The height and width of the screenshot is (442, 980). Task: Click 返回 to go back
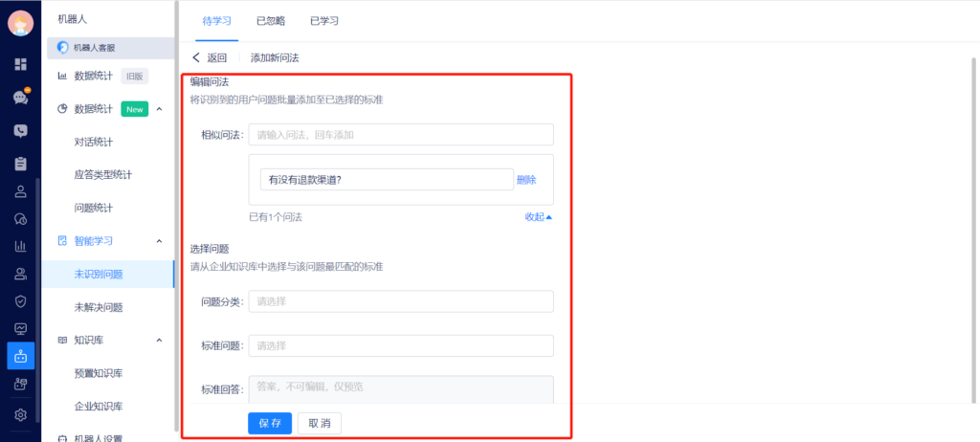click(x=217, y=58)
